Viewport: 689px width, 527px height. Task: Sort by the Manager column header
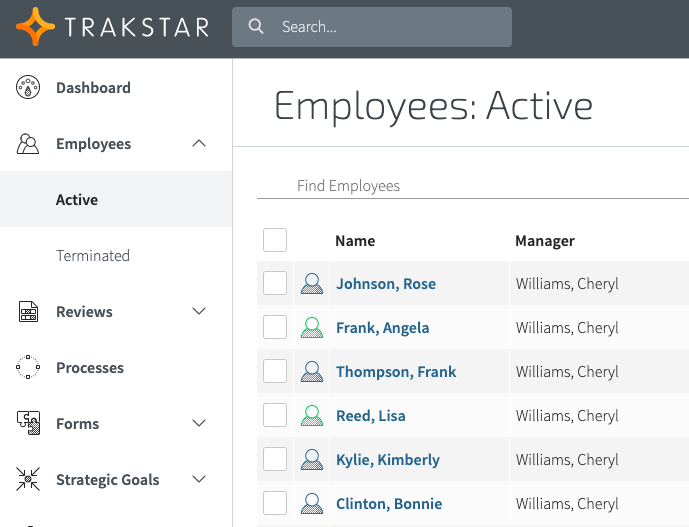click(x=545, y=241)
